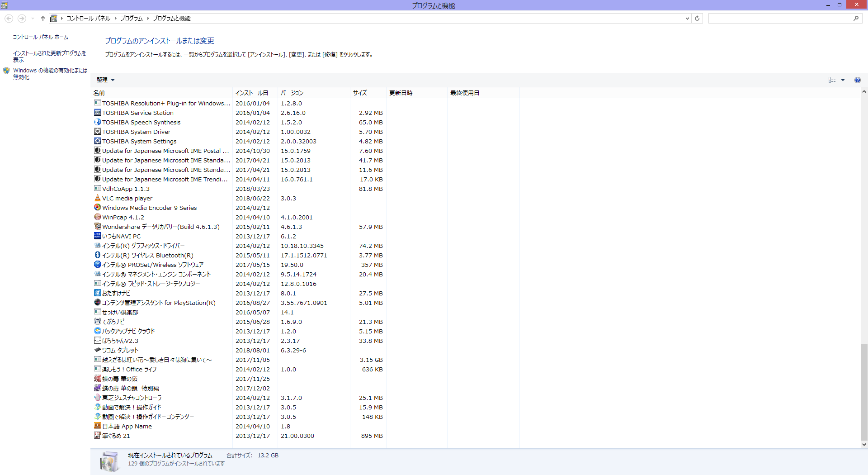The height and width of the screenshot is (475, 868).
Task: Click the VLC media player cone icon
Action: click(x=97, y=198)
